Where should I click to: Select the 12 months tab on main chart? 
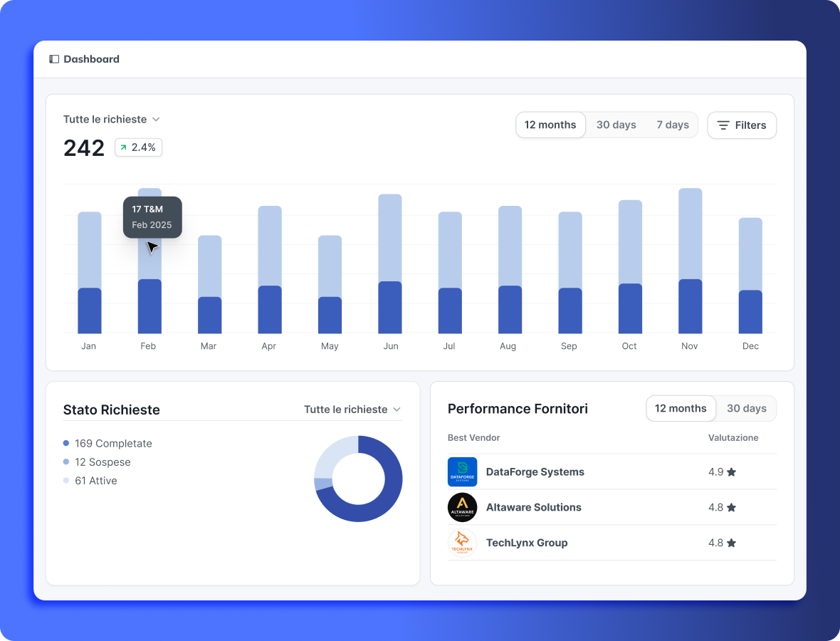(550, 125)
